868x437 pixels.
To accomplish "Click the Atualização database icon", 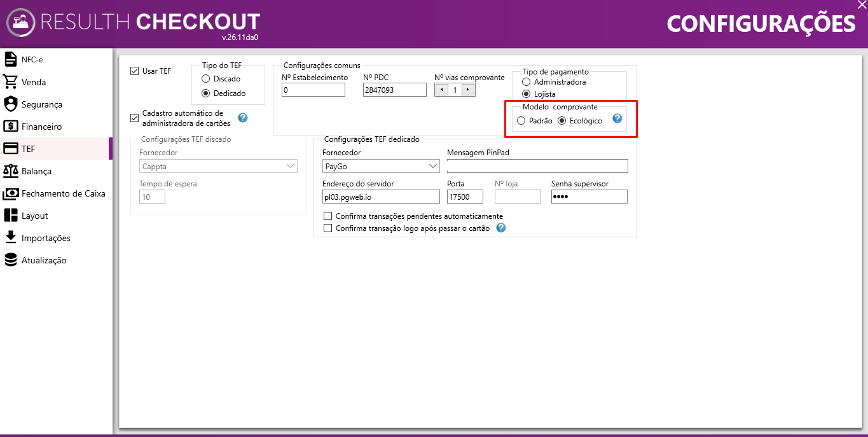I will coord(10,260).
